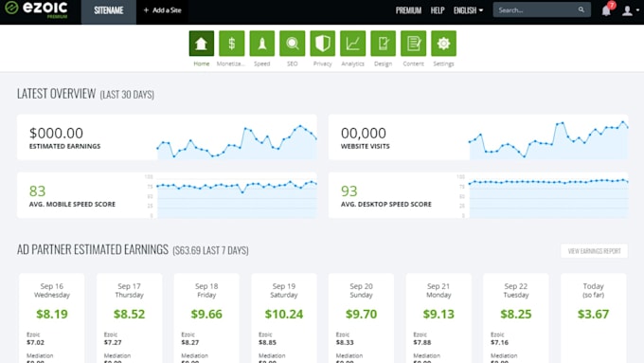Select the Sep 17 Thursday earnings card

pos(129,318)
